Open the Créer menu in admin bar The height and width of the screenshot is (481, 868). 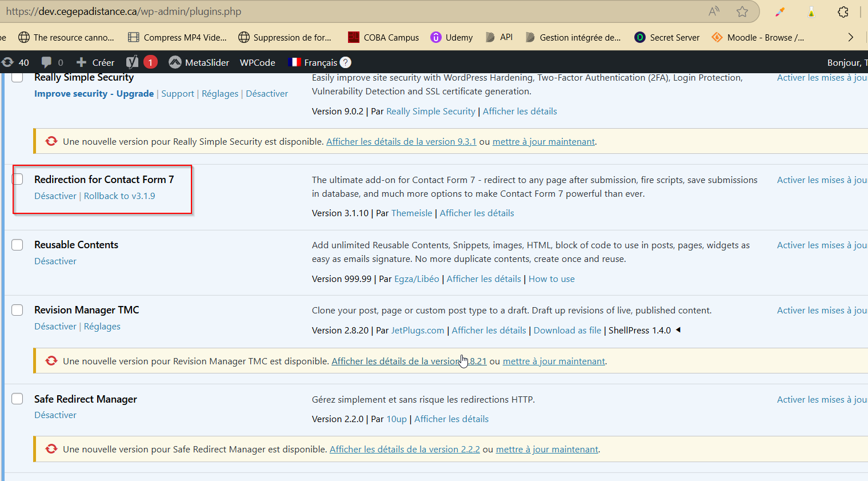(95, 62)
